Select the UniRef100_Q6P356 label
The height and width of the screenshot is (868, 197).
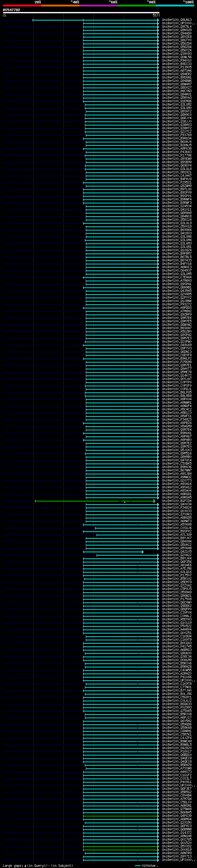[176, 562]
